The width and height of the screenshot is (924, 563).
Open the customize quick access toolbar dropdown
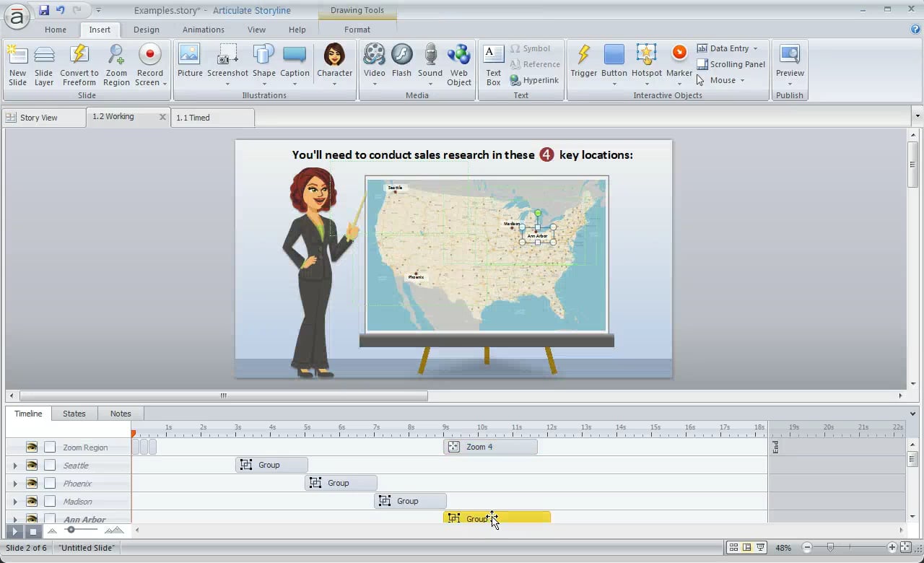(98, 10)
